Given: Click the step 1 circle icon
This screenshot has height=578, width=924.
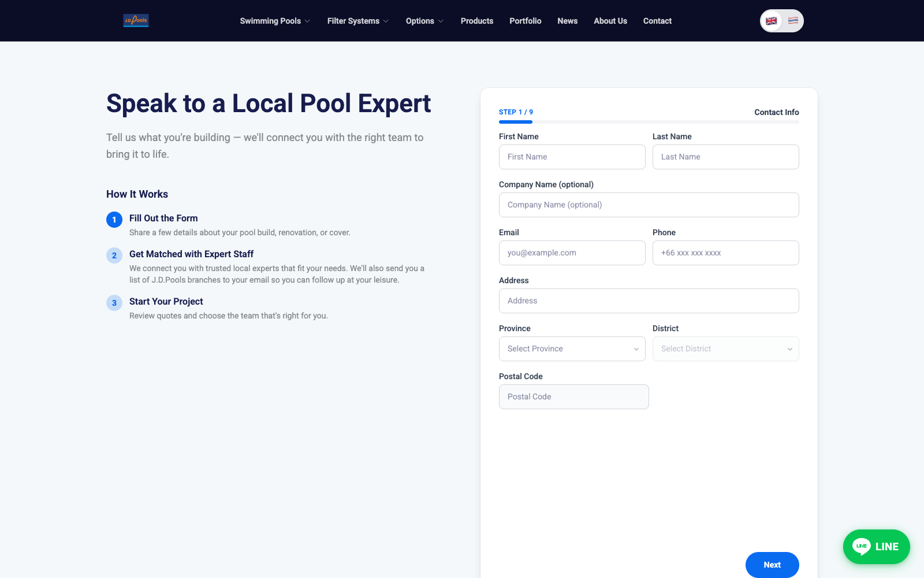Looking at the screenshot, I should pyautogui.click(x=114, y=220).
